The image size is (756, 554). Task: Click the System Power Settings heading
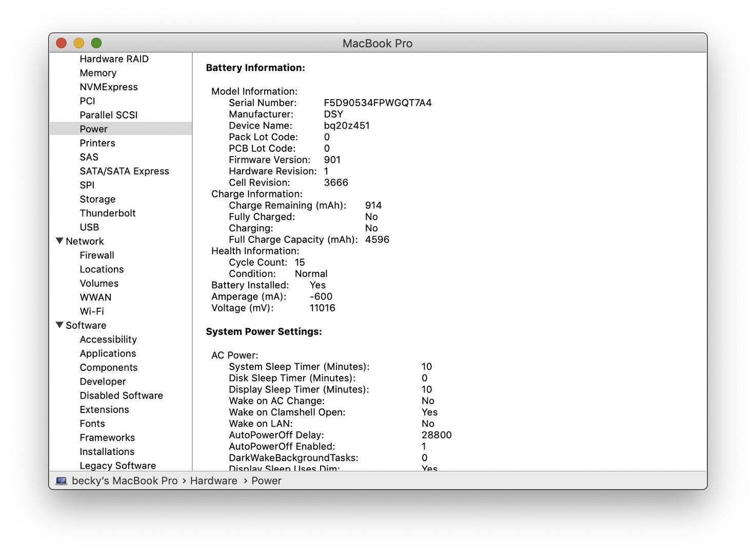click(264, 331)
